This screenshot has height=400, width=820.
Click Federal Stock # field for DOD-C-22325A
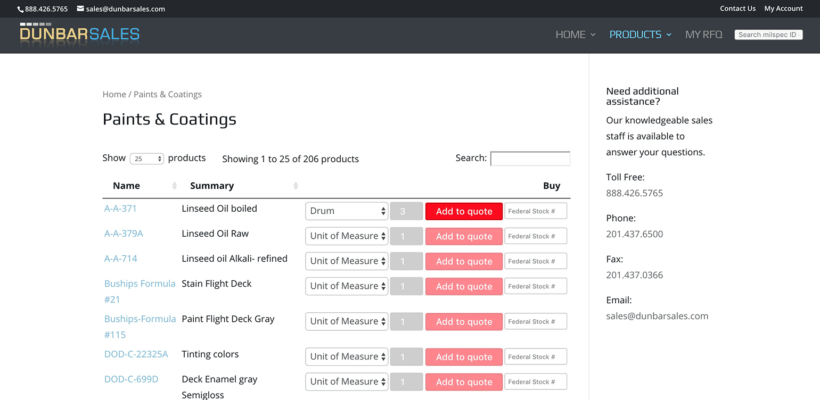[536, 357]
